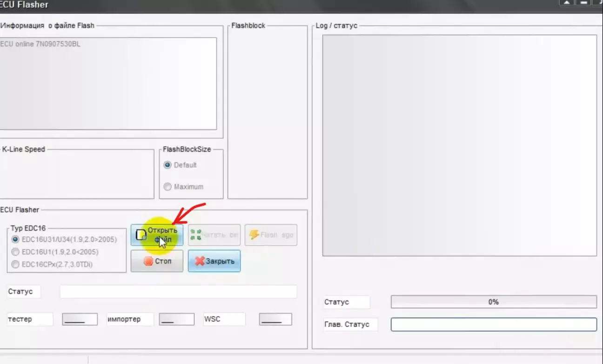603x364 pixels.
Task: Choose EDC16CPx (2.7,3.0TDi) type
Action: 15,265
